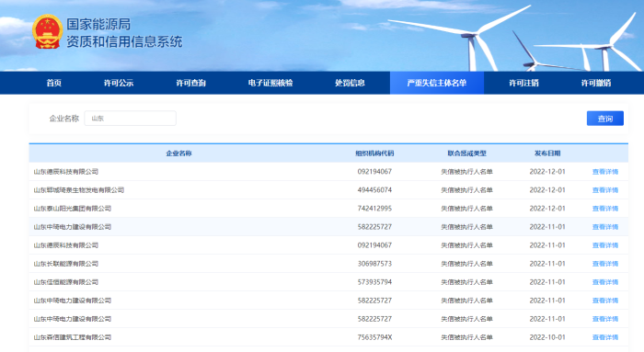Select organization code cell 306987573

[374, 264]
